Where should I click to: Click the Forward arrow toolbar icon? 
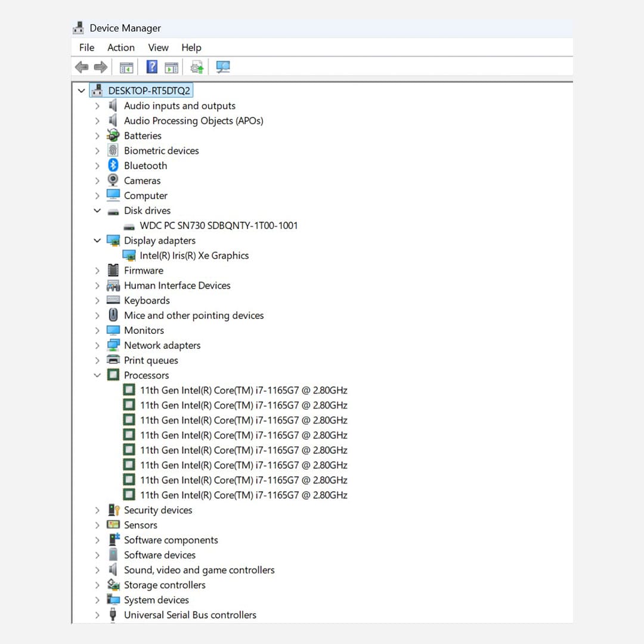(x=101, y=67)
